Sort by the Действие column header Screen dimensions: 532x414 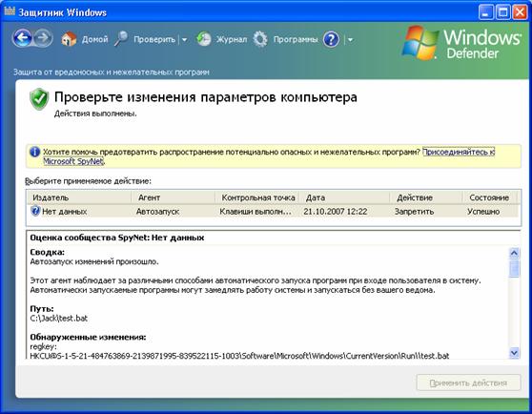click(426, 197)
